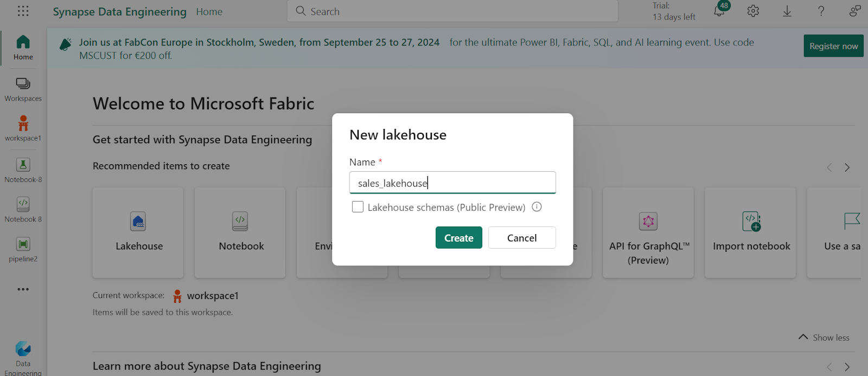Click the Register now button

coord(834,46)
